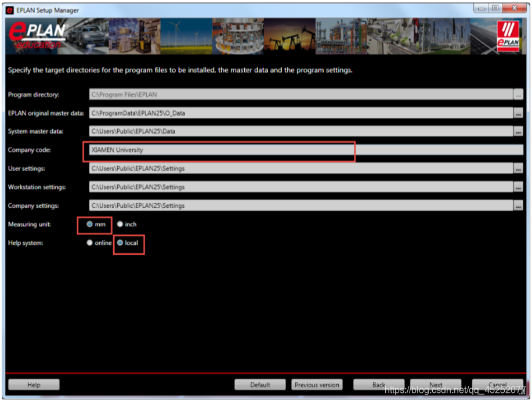532x401 pixels.
Task: Click the Program directory browse button
Action: coord(518,95)
